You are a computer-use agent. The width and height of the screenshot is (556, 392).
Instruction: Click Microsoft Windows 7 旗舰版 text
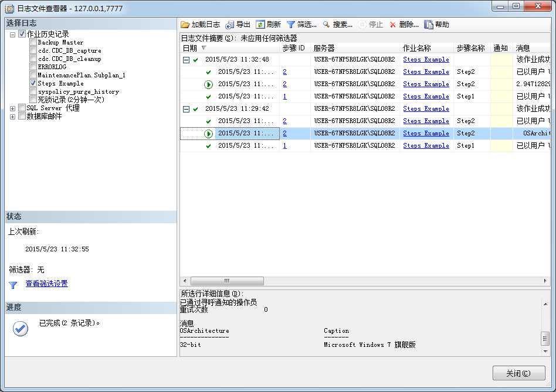coord(369,345)
